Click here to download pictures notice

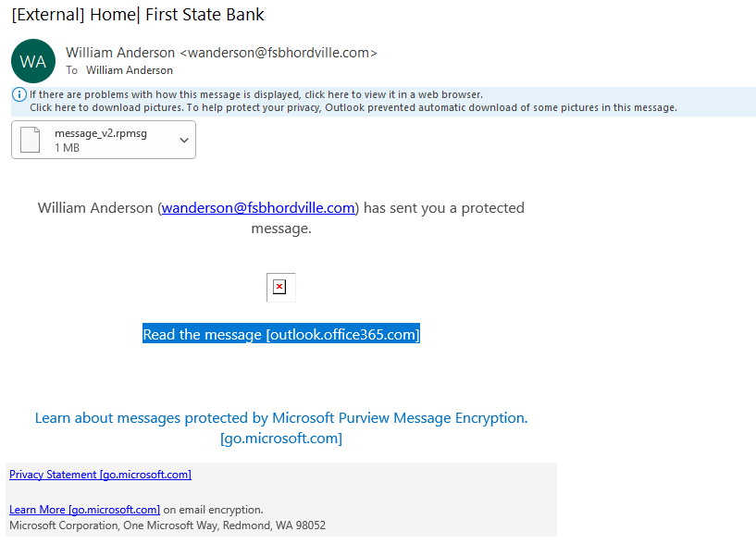(x=353, y=107)
